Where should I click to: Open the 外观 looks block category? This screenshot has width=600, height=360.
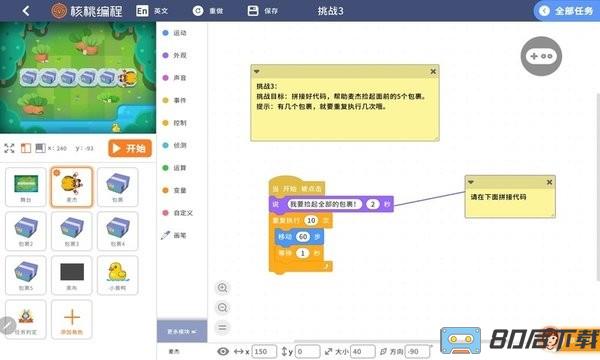coord(175,55)
